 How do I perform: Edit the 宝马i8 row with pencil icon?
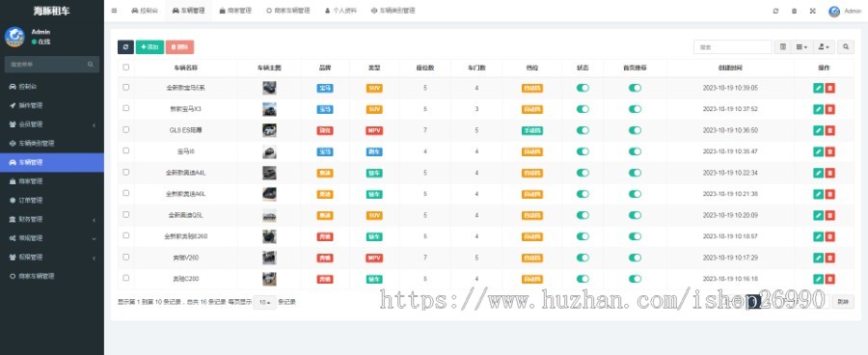click(x=818, y=151)
